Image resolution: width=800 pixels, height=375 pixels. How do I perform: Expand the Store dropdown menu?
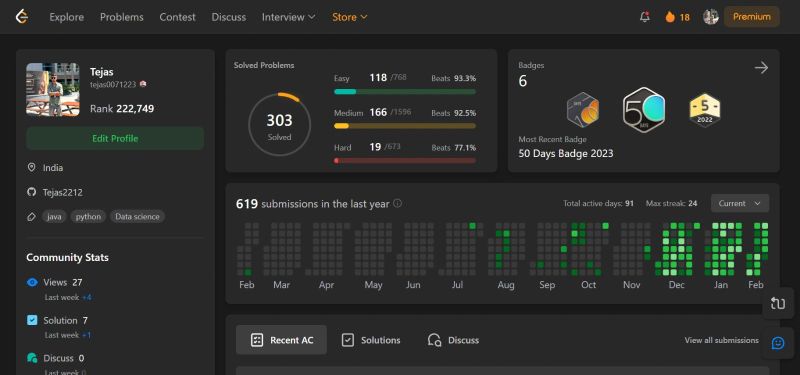pyautogui.click(x=349, y=17)
